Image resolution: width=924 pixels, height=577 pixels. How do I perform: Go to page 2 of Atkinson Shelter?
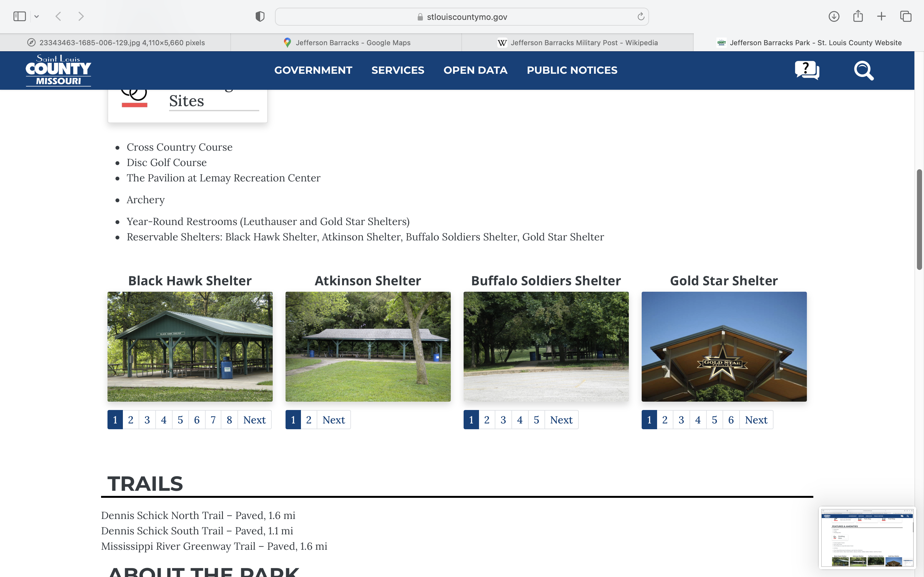(x=309, y=420)
